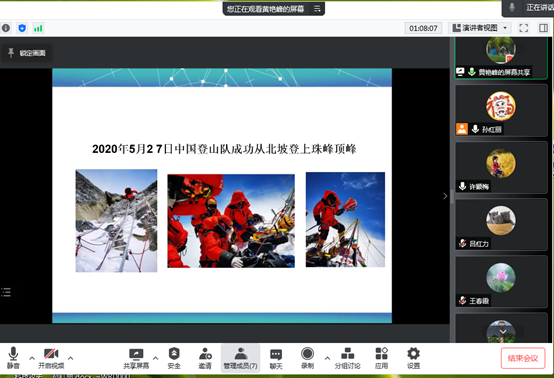Mute microphone with 静音 button
Viewport: 554px width, 378px height.
coord(13,358)
